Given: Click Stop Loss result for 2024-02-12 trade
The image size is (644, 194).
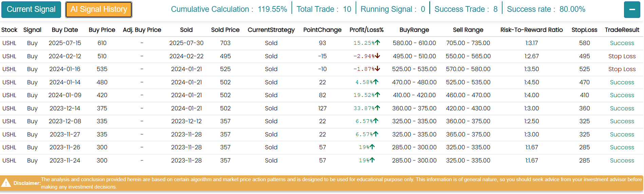Looking at the screenshot, I should tap(622, 56).
